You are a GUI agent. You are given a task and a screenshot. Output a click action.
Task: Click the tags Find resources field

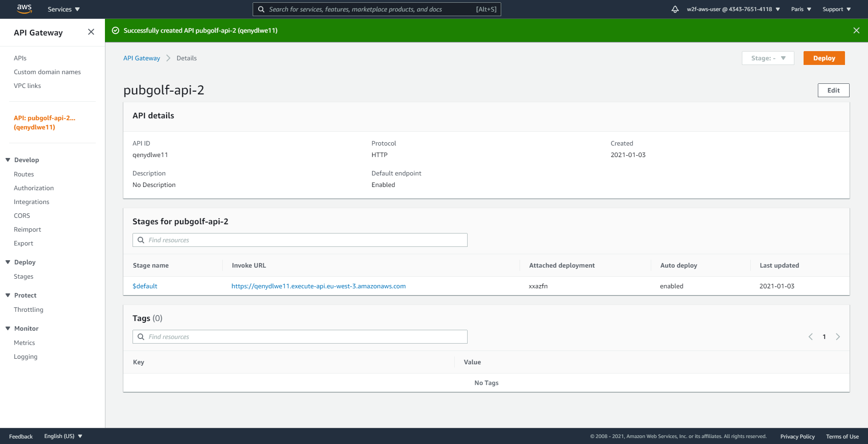300,337
